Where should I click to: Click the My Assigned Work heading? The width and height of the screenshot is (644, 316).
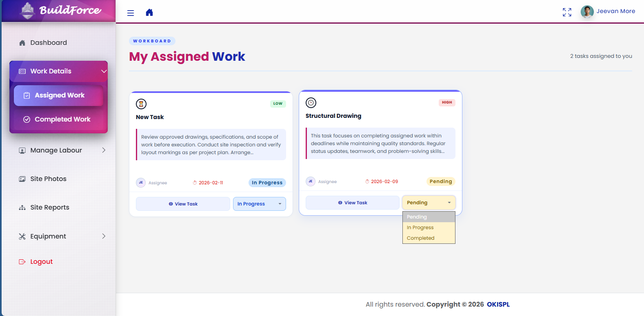pos(187,57)
